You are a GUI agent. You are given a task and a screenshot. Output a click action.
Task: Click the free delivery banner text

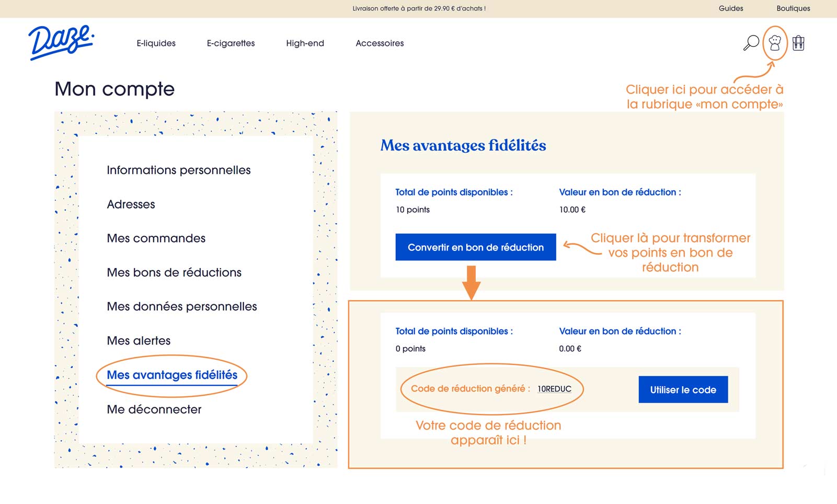(419, 8)
